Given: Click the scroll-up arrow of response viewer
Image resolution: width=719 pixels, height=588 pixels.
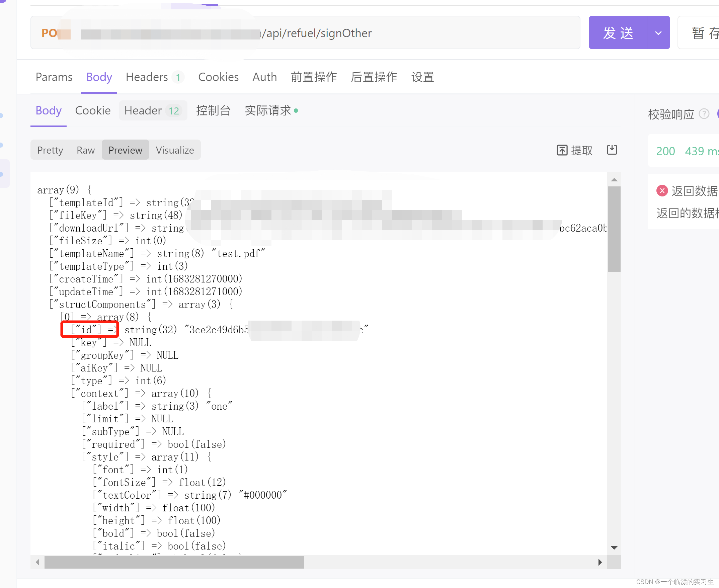Looking at the screenshot, I should pyautogui.click(x=614, y=179).
